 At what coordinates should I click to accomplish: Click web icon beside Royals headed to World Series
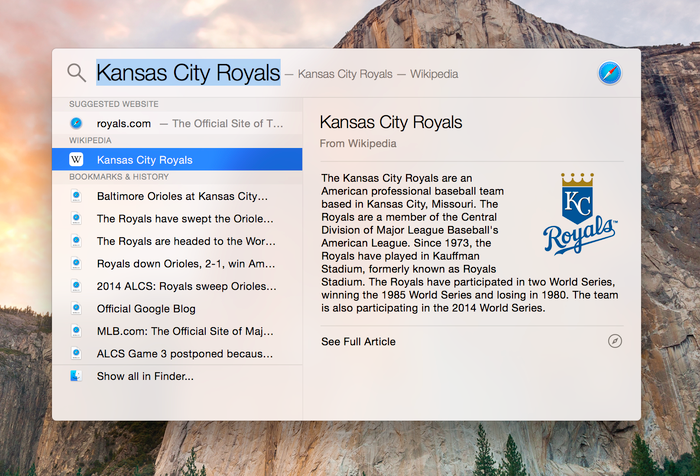[76, 241]
